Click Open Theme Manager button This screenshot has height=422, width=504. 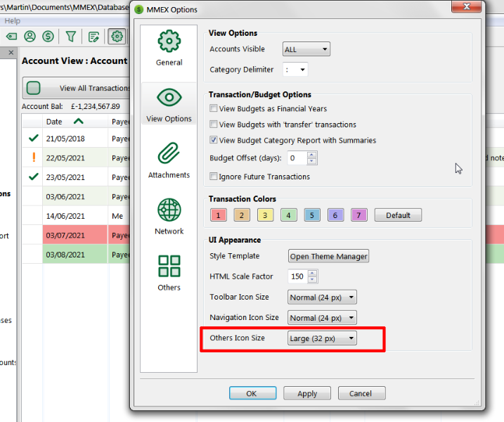328,256
